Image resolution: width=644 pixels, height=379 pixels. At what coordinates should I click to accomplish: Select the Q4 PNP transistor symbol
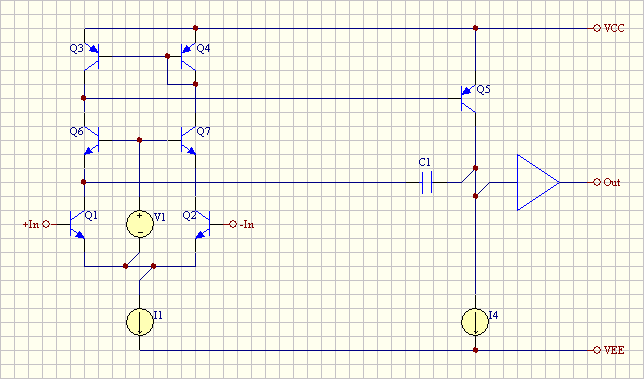pos(188,56)
